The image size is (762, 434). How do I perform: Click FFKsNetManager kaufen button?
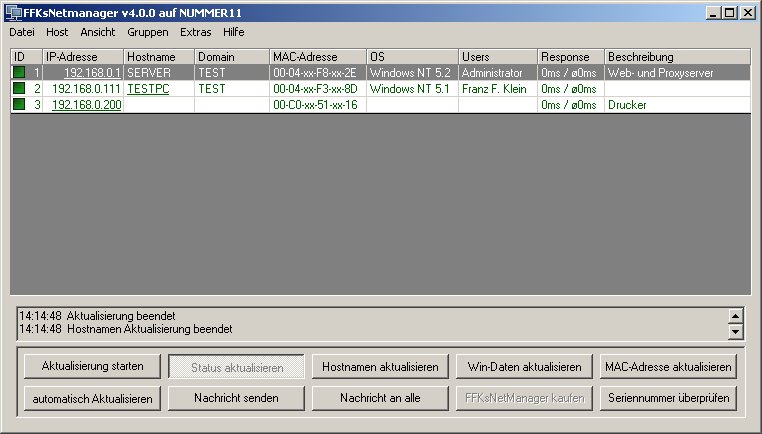coord(524,398)
